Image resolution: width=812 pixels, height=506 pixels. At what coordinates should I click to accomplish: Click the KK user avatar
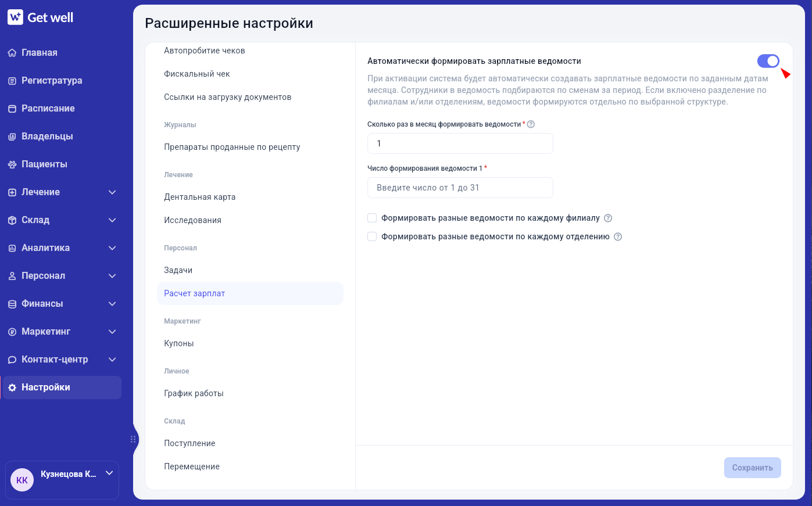(22, 480)
